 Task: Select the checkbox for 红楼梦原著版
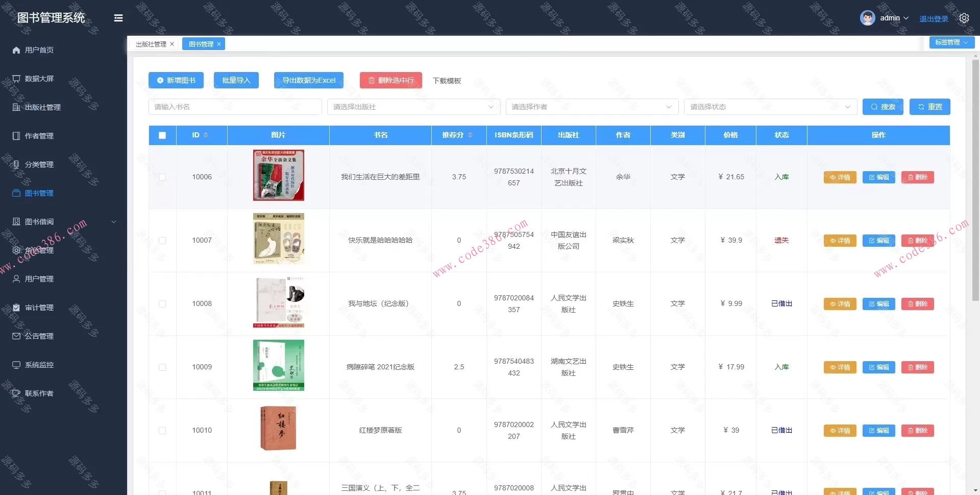point(162,431)
